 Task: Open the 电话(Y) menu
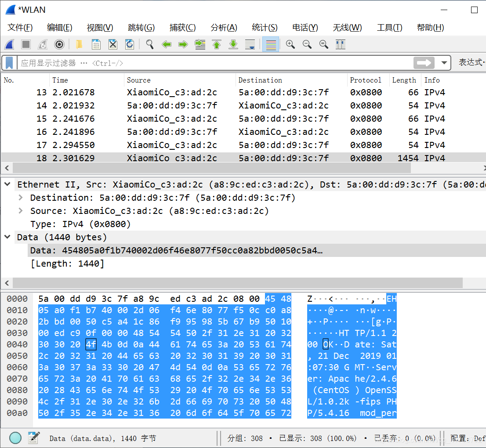click(305, 28)
